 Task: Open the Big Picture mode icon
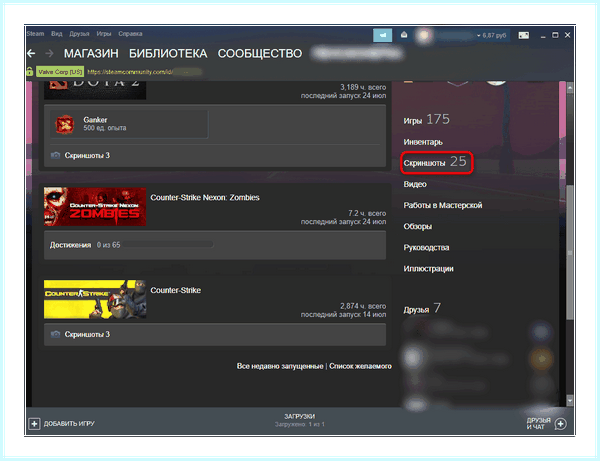[x=382, y=35]
